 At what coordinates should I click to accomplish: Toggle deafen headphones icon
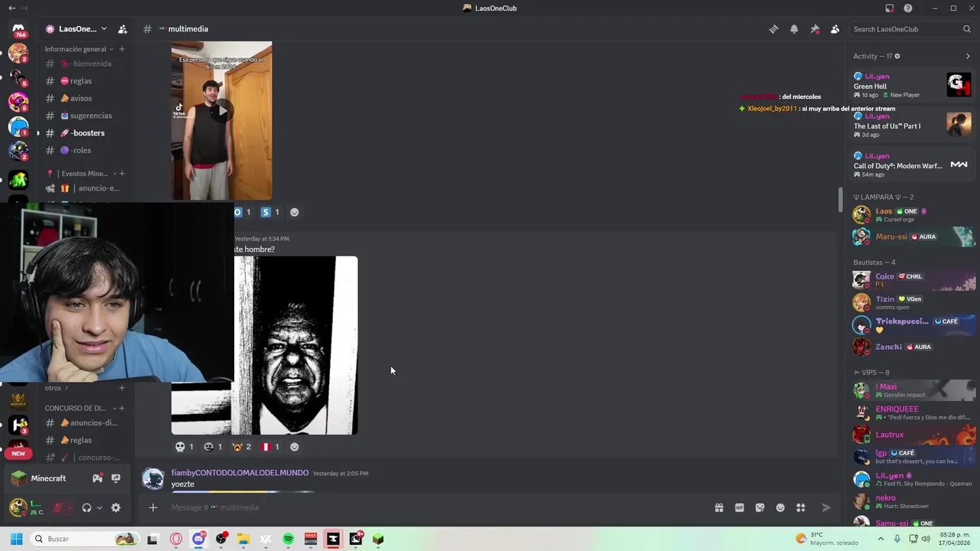tap(87, 507)
